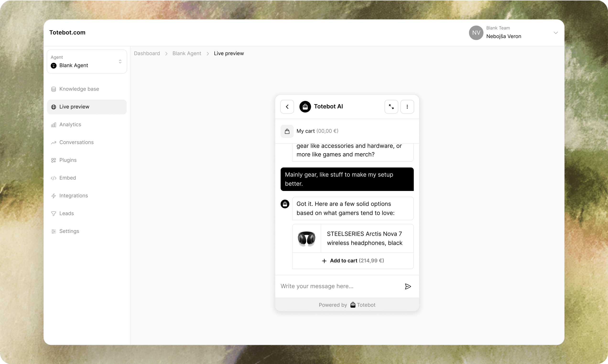Click the Dashboard breadcrumb link
The height and width of the screenshot is (364, 608).
pyautogui.click(x=147, y=54)
